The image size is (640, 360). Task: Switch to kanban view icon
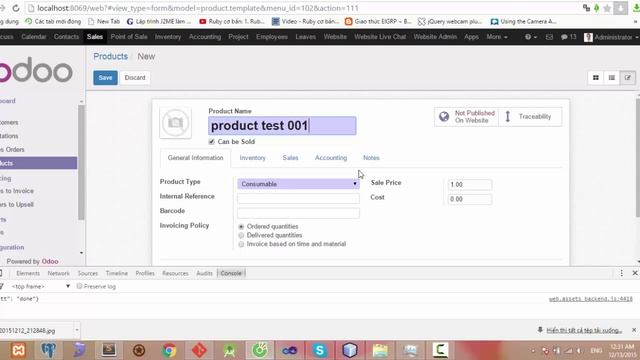click(x=596, y=78)
